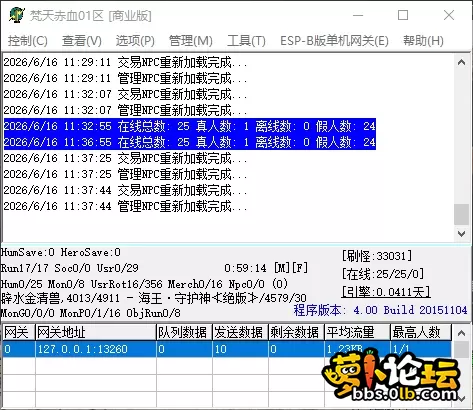This screenshot has width=473, height=410.
Task: Click log scrollbar up arrow
Action: (x=461, y=62)
